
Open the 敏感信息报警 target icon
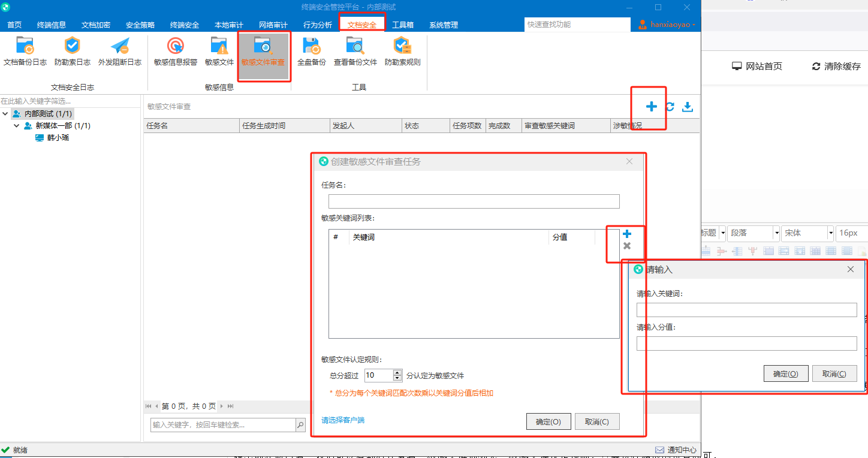[175, 46]
